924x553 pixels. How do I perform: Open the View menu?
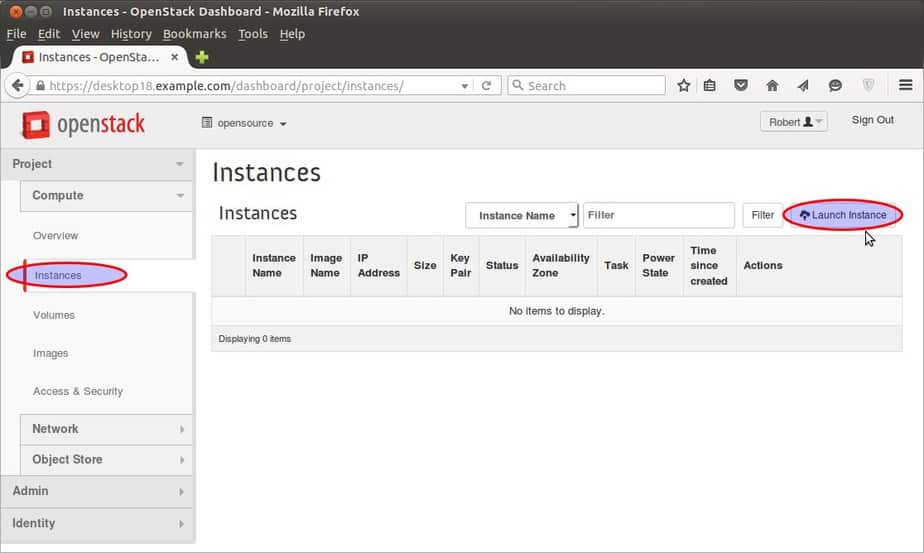(85, 34)
